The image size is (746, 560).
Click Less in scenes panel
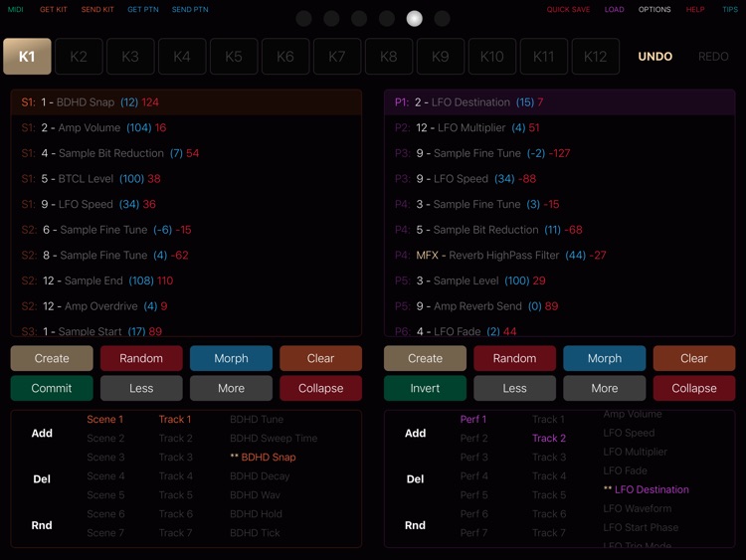click(141, 388)
